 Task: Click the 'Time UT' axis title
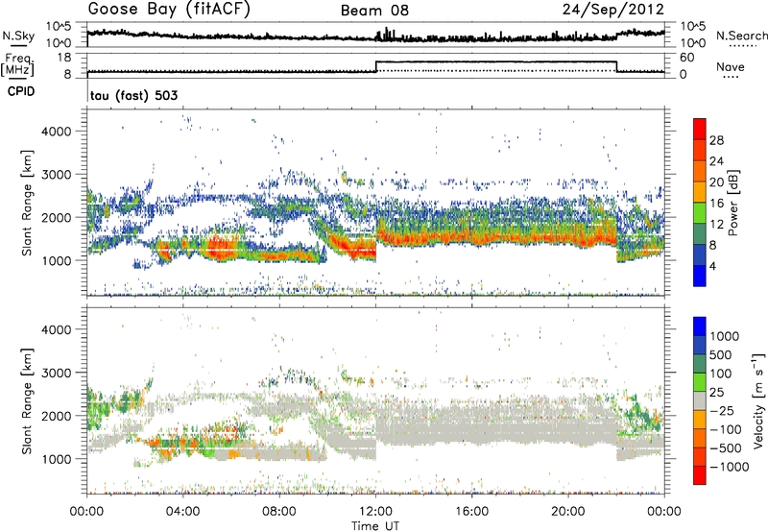375,526
